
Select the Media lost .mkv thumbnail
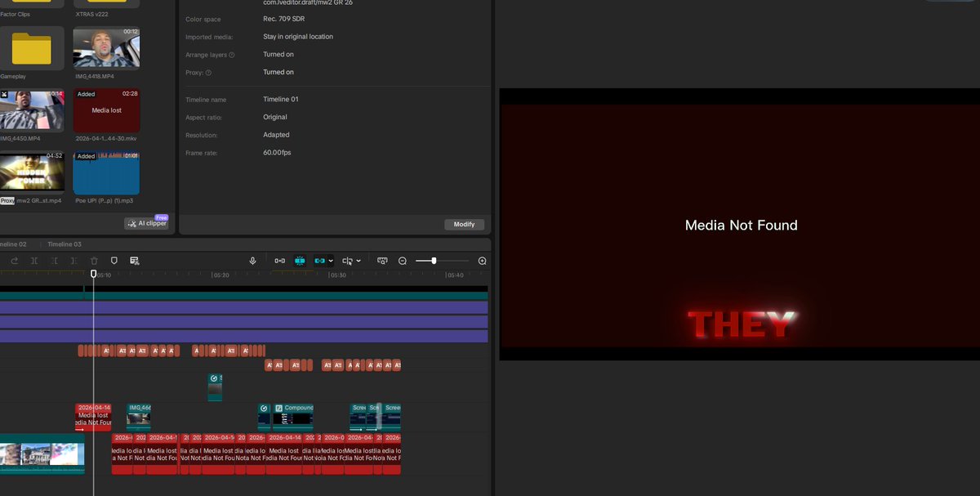point(106,110)
